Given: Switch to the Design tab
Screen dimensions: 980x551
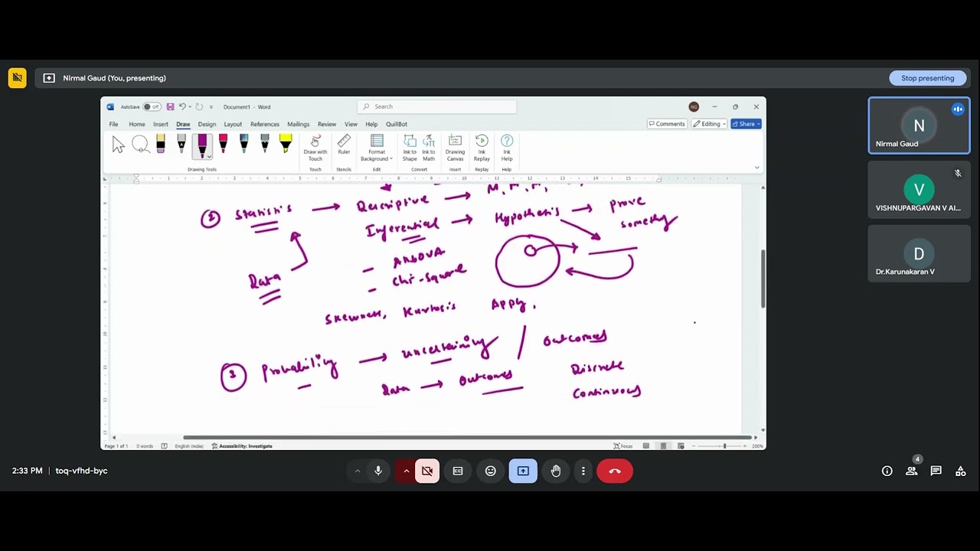Looking at the screenshot, I should (207, 124).
